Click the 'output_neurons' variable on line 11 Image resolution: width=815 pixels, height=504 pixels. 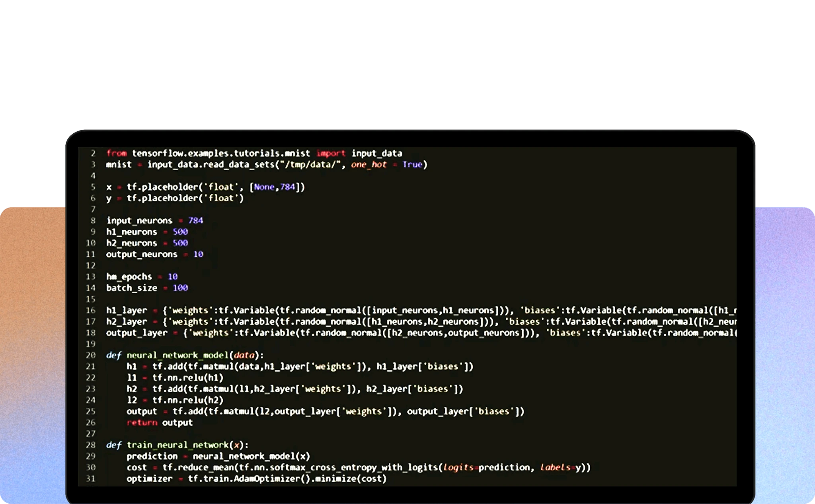click(142, 255)
